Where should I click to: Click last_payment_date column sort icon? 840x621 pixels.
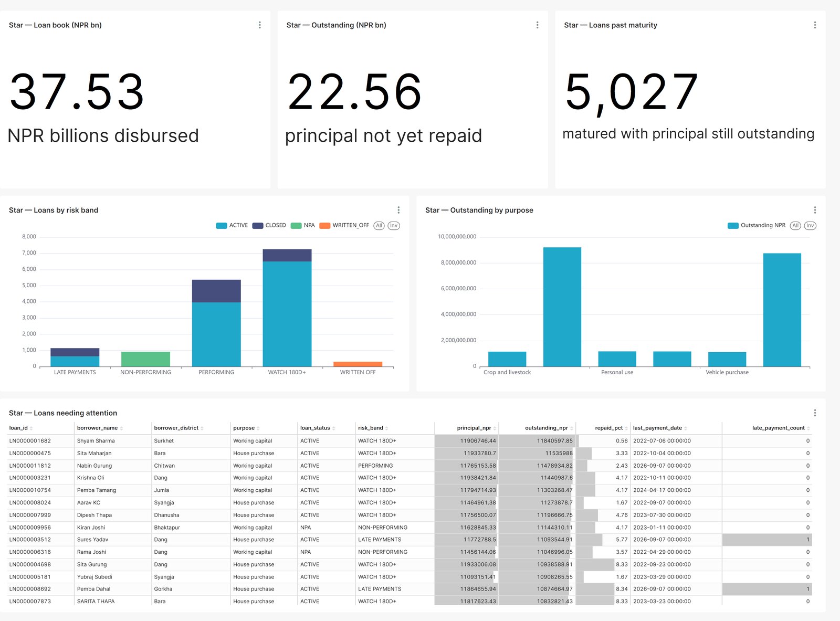click(686, 428)
